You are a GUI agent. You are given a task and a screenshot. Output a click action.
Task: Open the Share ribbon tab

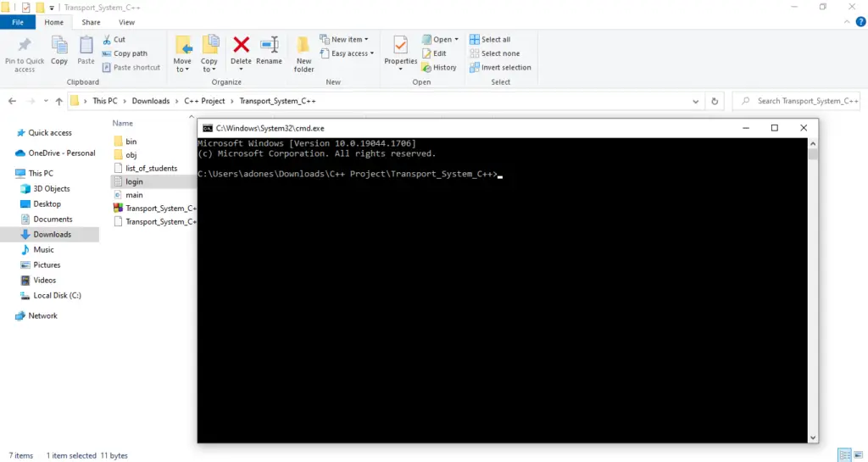point(91,22)
